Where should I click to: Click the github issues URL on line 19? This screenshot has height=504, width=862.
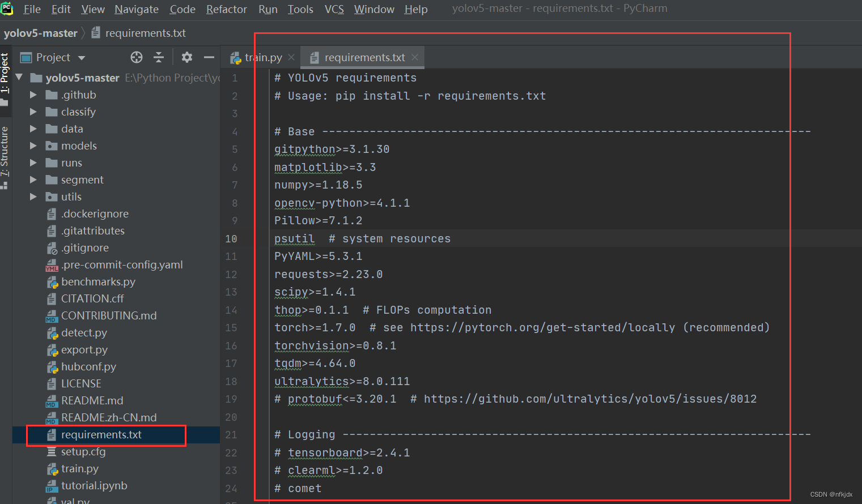tap(590, 399)
